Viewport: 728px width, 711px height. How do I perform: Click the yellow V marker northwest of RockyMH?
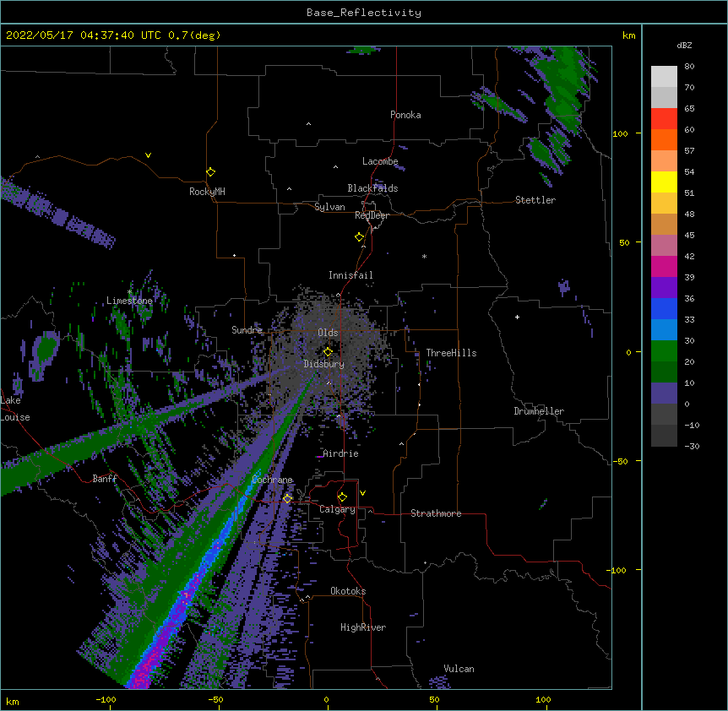click(148, 155)
